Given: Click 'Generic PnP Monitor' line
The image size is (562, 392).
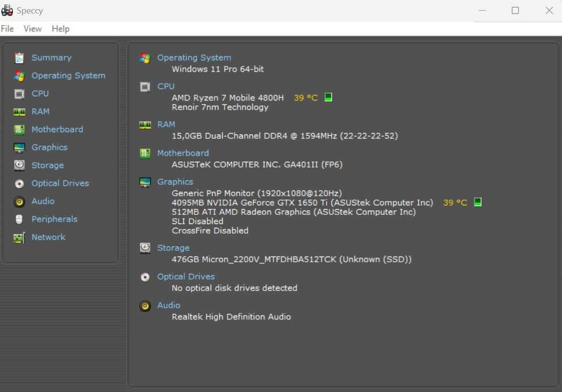Looking at the screenshot, I should tap(257, 193).
